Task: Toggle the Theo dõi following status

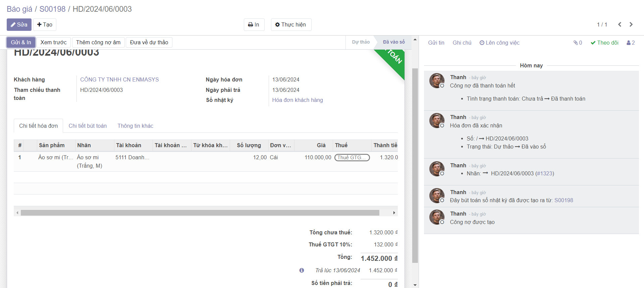Action: tap(604, 43)
